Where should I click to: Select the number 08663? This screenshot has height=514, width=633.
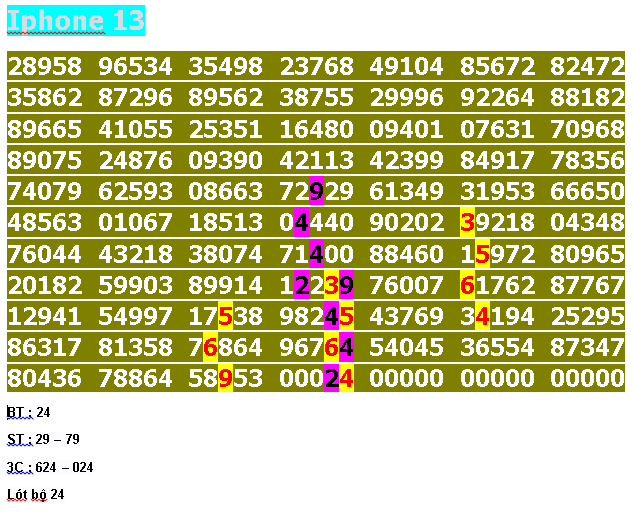226,191
